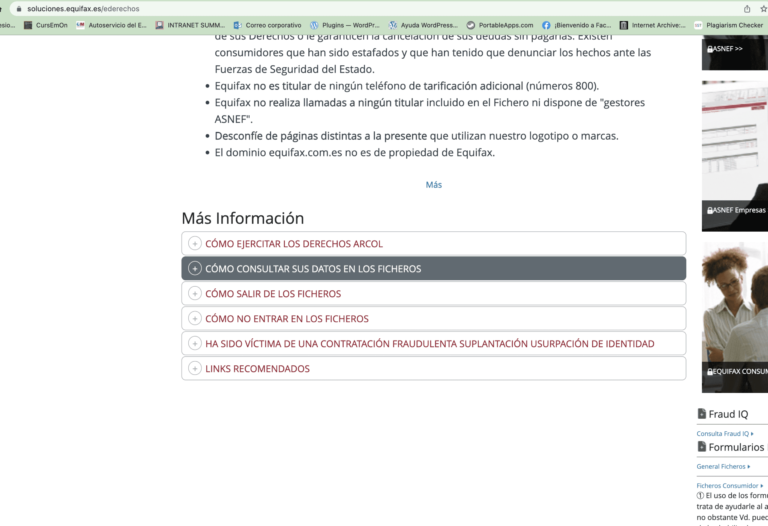The height and width of the screenshot is (526, 768).
Task: Click plus icon beside CÓMO CONSULTAR SUS DATOS
Action: pyautogui.click(x=194, y=268)
